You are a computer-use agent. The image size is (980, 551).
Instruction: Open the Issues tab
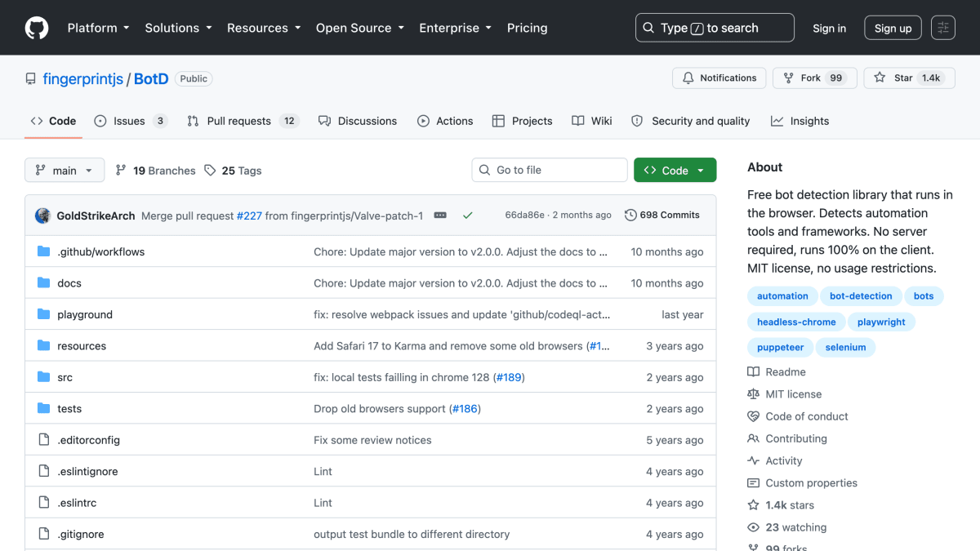pyautogui.click(x=131, y=121)
